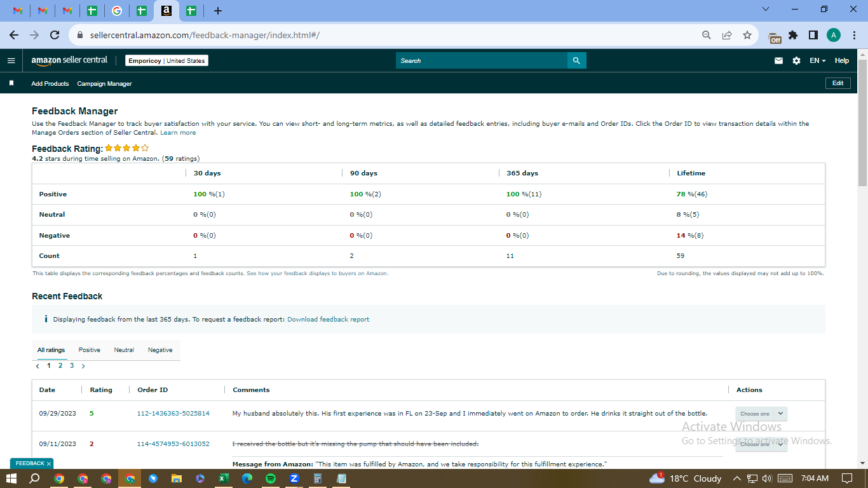Open Windows taskbar search

point(35,478)
